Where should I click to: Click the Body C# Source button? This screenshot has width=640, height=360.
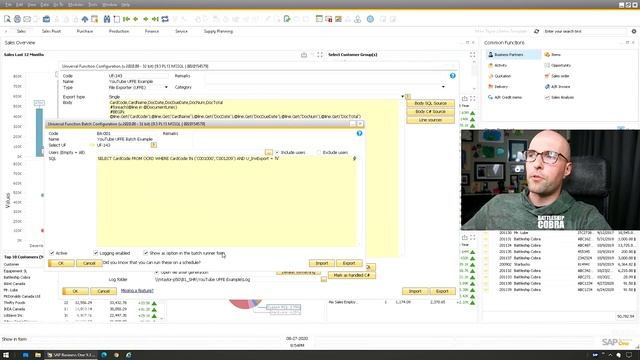pyautogui.click(x=430, y=111)
